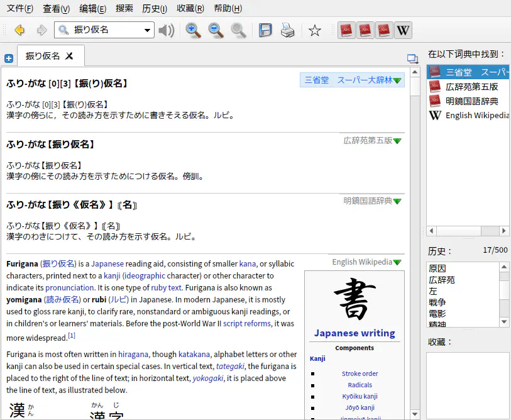Collapse the English Wikipedia article
This screenshot has width=511, height=420.
(397, 262)
